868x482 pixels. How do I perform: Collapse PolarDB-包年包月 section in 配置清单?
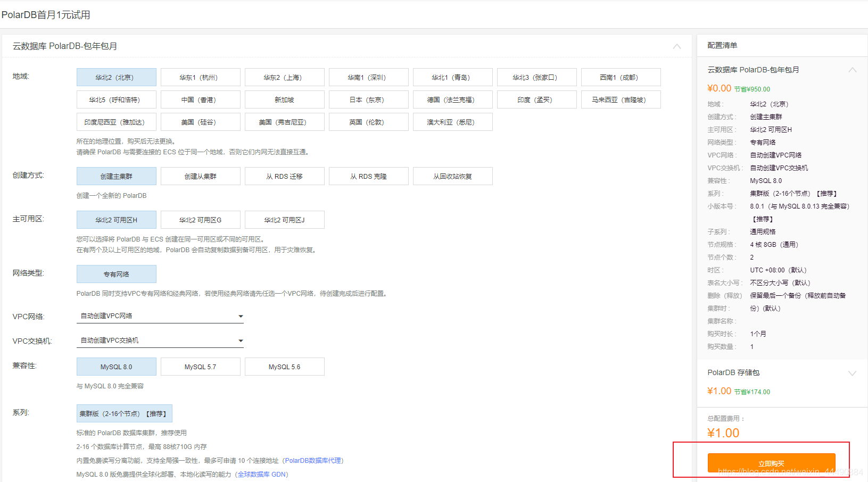click(852, 70)
